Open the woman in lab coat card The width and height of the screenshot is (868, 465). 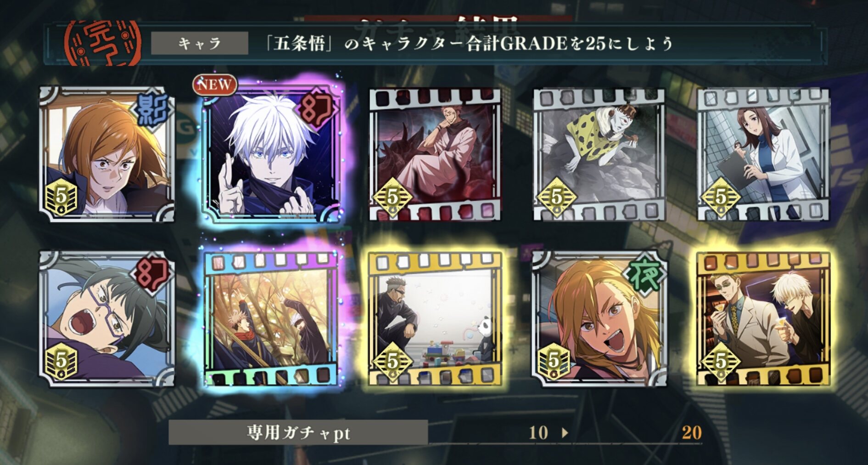pos(763,155)
